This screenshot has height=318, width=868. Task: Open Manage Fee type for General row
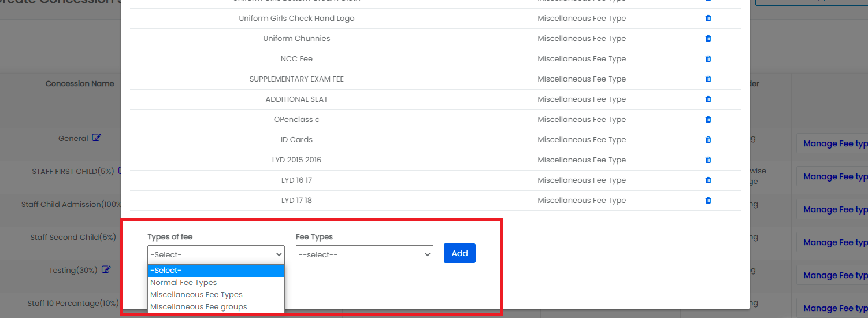pyautogui.click(x=832, y=144)
